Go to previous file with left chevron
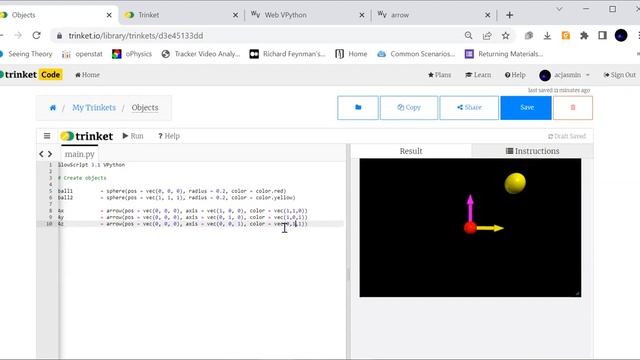Viewport: 640px width, 360px height. pos(41,154)
